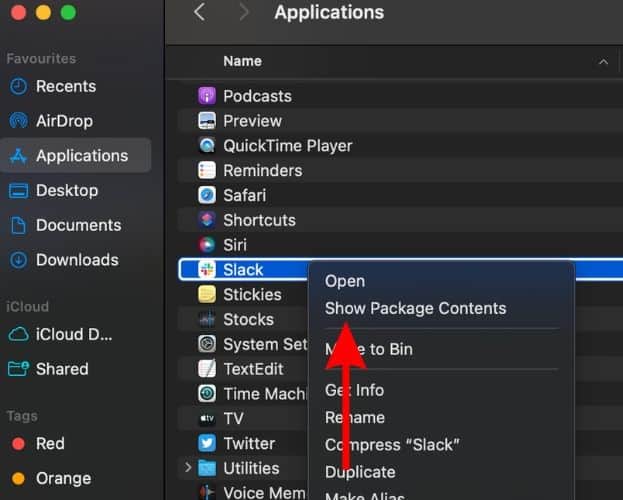This screenshot has width=623, height=500.
Task: Click the QuickTime Player icon
Action: 207,146
